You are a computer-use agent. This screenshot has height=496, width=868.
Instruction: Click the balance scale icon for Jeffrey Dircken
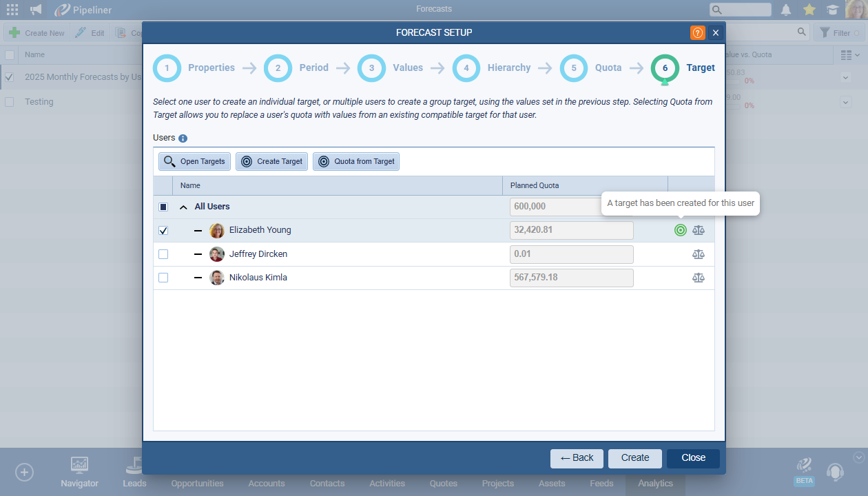pyautogui.click(x=699, y=254)
